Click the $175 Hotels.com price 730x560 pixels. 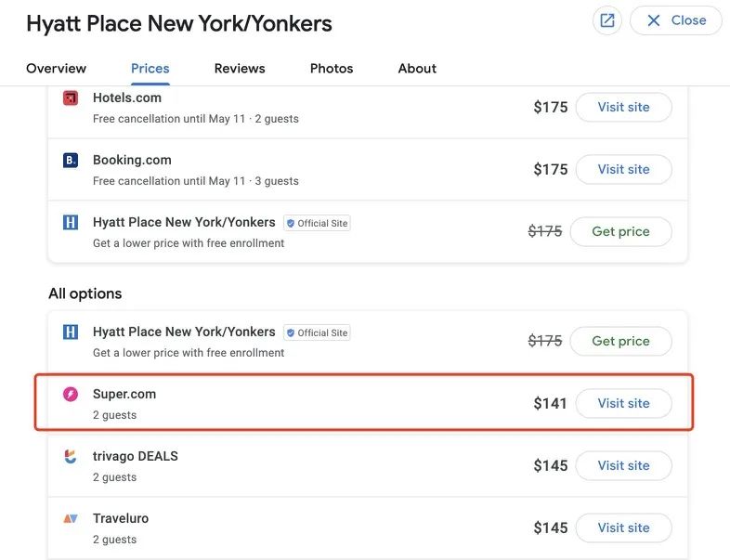point(551,107)
